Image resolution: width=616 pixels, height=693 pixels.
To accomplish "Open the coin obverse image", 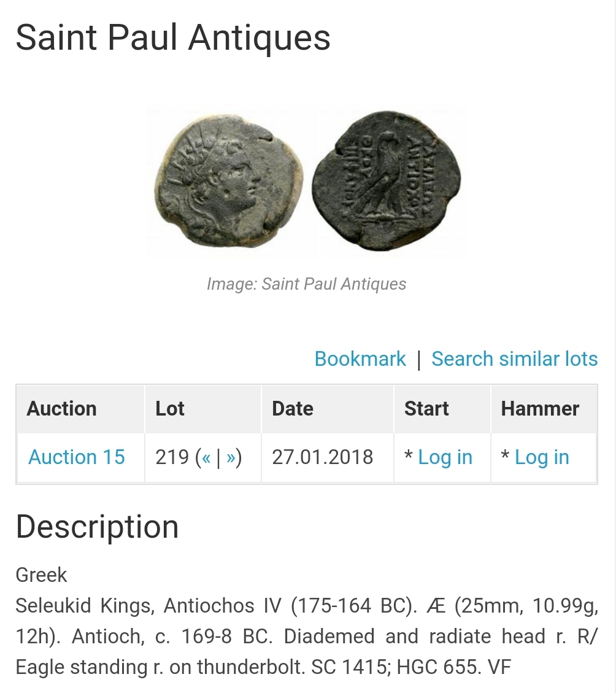I will [228, 181].
